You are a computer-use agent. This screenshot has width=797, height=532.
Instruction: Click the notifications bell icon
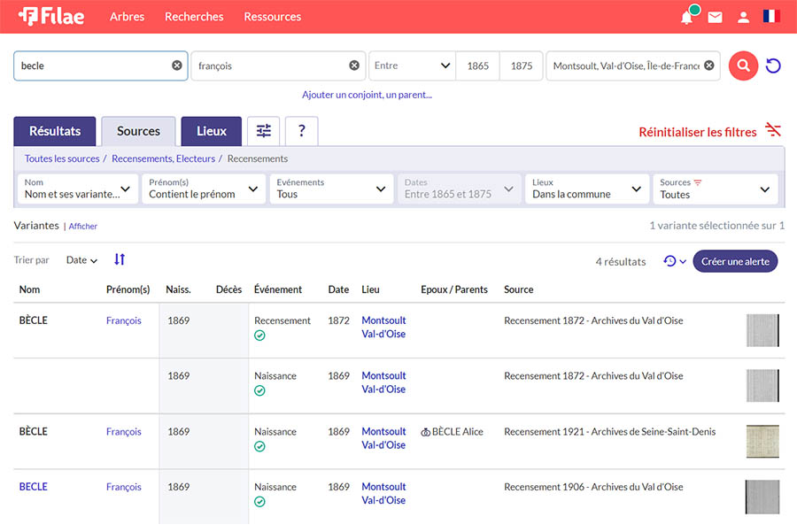[687, 17]
